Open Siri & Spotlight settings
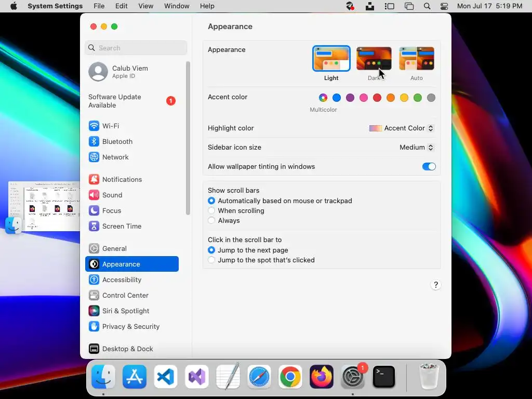 tap(131, 311)
